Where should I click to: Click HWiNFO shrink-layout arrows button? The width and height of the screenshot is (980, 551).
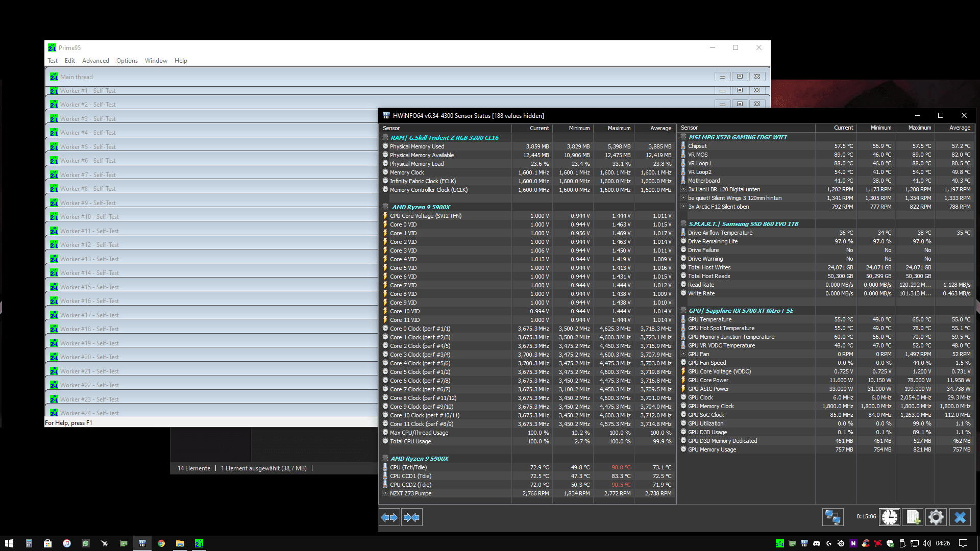pos(411,517)
